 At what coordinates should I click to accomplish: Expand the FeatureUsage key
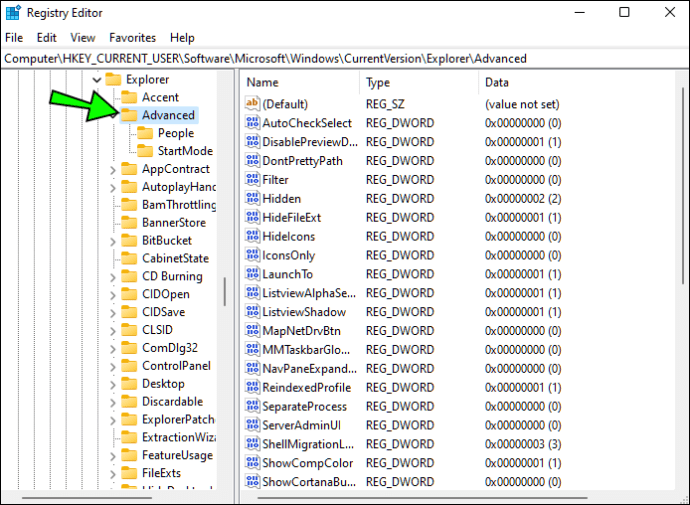click(113, 456)
